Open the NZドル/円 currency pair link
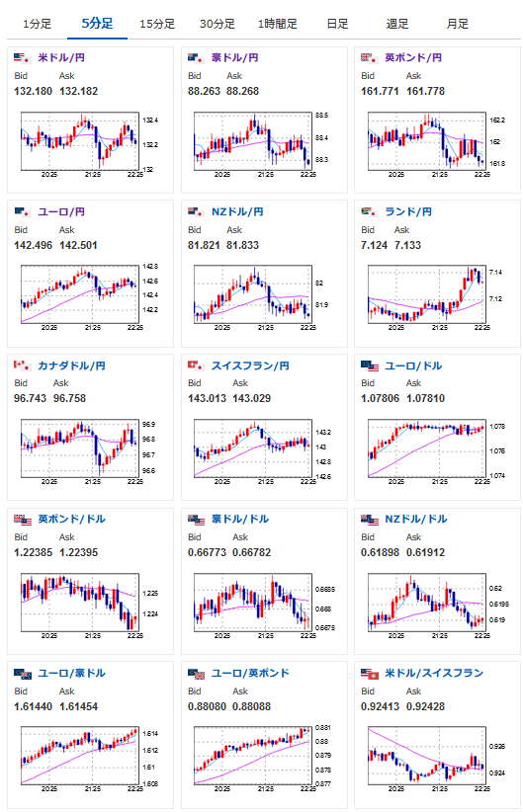Image resolution: width=523 pixels, height=812 pixels. 237,211
